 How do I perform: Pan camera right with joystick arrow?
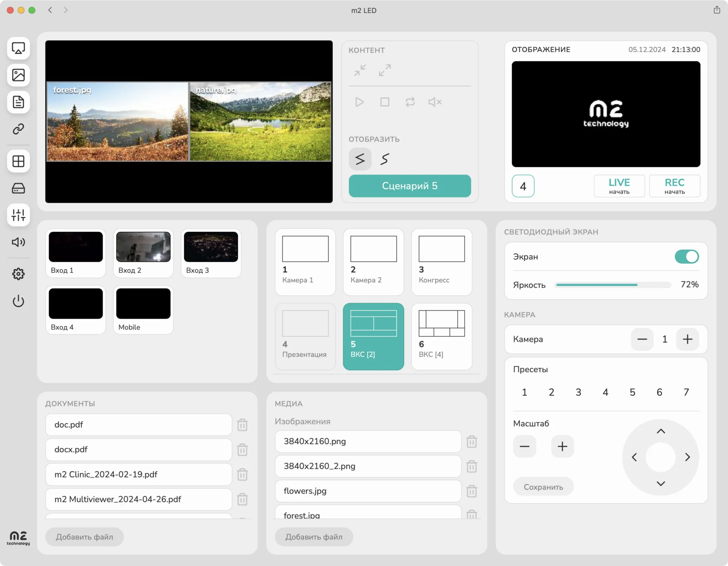(x=688, y=457)
